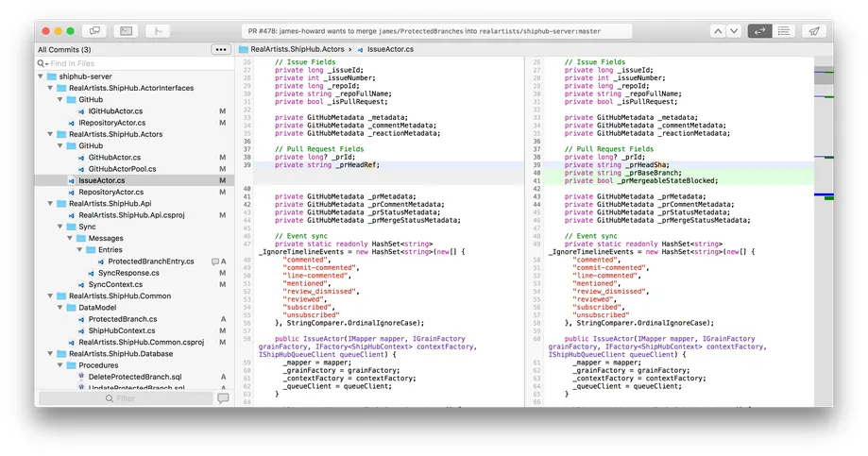Click blue marker in diff overview minimap

[x=824, y=194]
